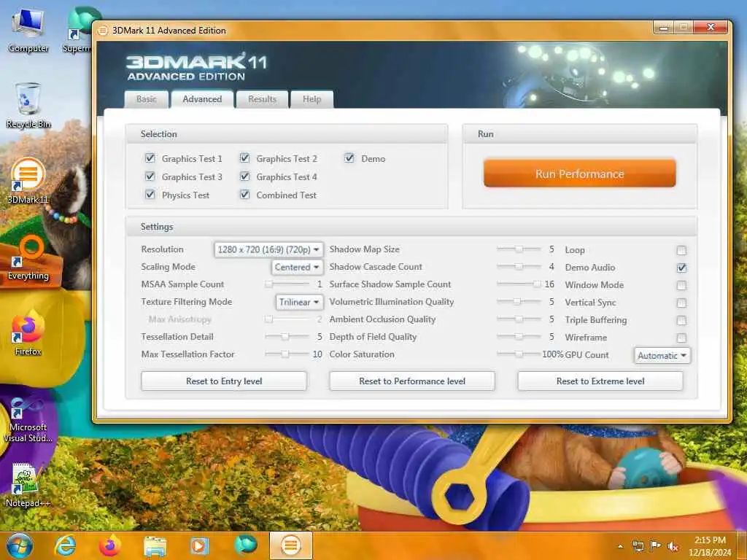Open the Computer desktop icon

click(x=28, y=31)
